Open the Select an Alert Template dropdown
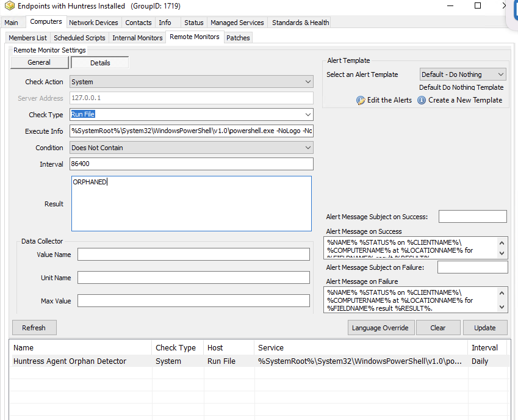The width and height of the screenshot is (518, 420). pos(462,74)
